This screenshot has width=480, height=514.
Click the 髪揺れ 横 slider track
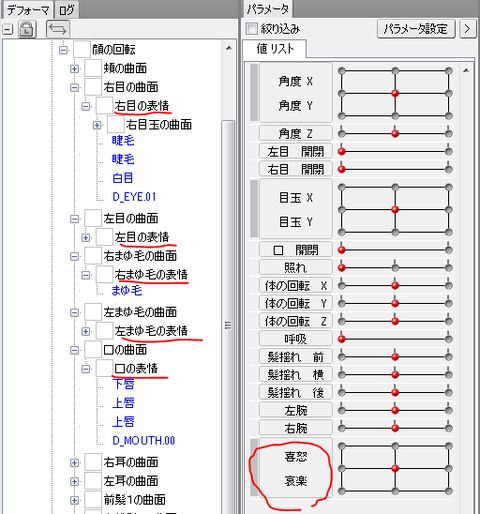pyautogui.click(x=395, y=374)
